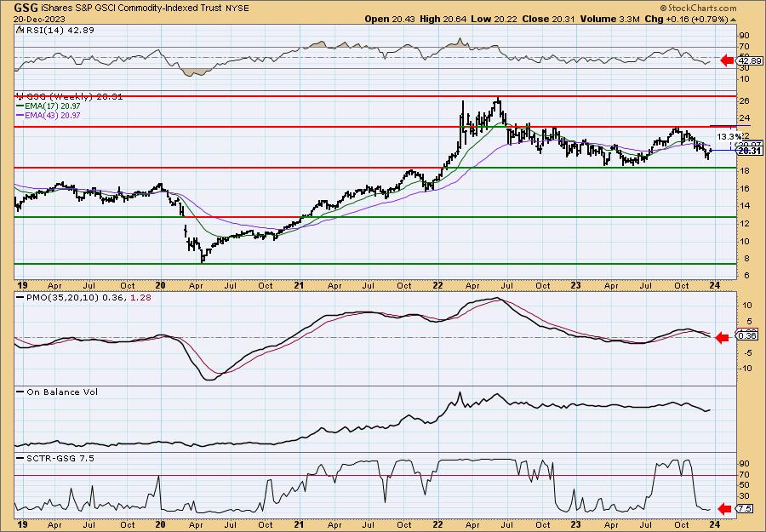766x532 pixels.
Task: Click the GSG ticker symbol in the header
Action: pyautogui.click(x=26, y=8)
